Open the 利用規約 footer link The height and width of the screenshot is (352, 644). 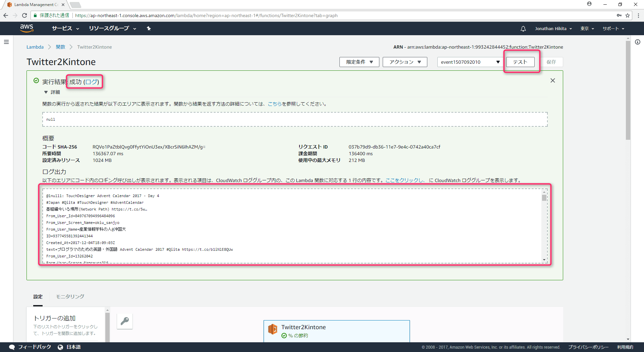(625, 347)
